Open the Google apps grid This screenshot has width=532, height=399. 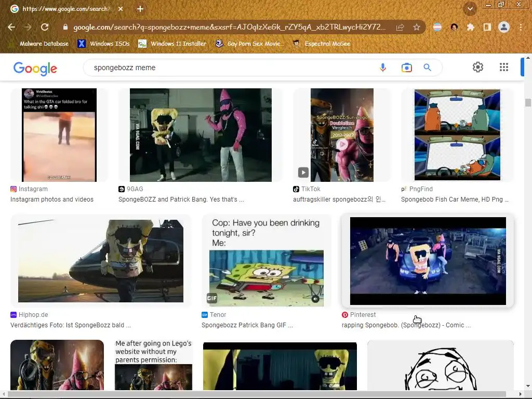pyautogui.click(x=504, y=67)
